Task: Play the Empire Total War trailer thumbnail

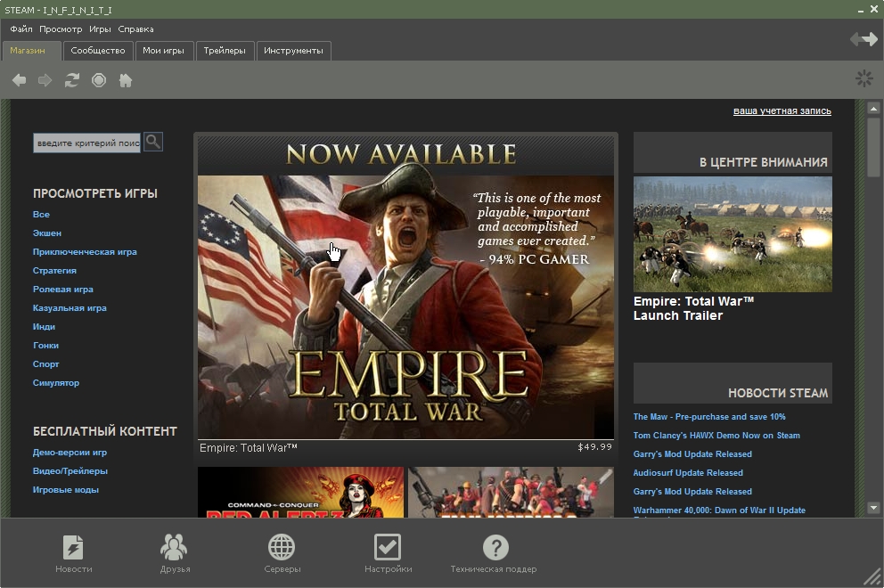Action: 733,234
